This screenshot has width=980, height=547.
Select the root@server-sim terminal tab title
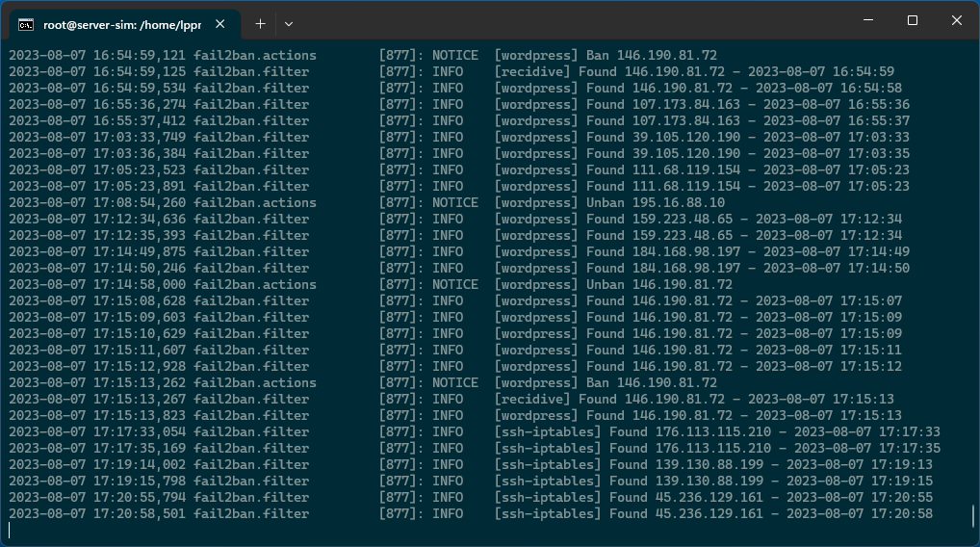[120, 23]
